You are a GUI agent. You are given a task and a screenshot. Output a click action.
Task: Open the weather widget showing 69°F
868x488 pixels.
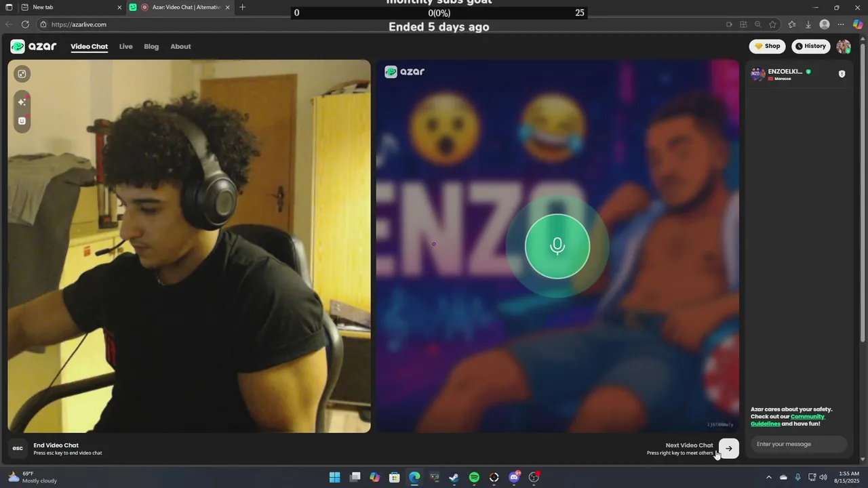33,477
